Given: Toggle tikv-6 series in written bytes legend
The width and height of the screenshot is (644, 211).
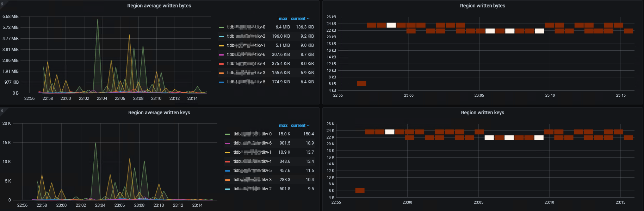Looking at the screenshot, I should pos(246,55).
